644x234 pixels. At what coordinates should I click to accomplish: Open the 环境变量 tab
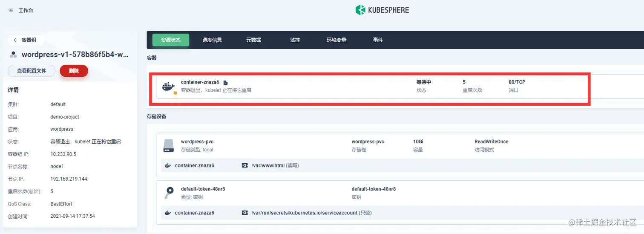[x=336, y=40]
